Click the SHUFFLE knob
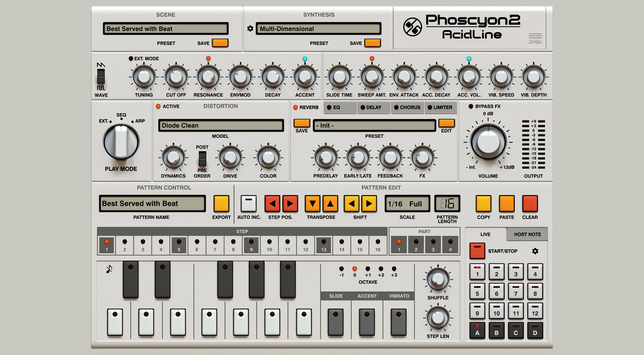 438,279
